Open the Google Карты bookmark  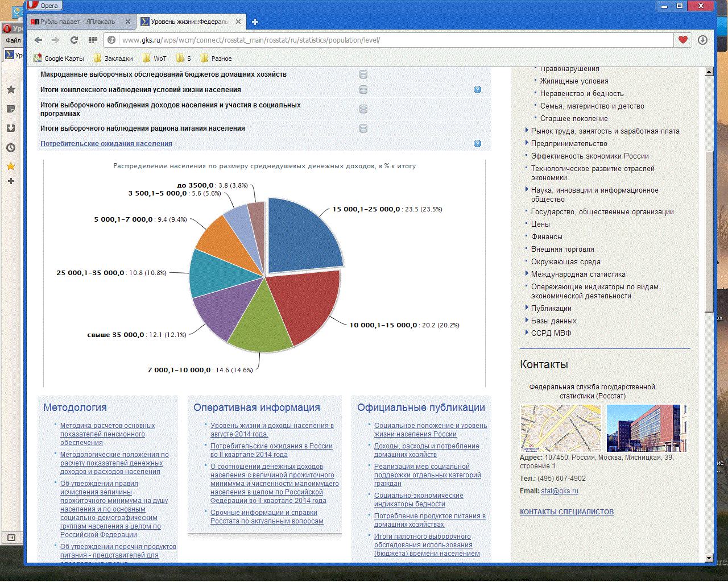tap(59, 58)
